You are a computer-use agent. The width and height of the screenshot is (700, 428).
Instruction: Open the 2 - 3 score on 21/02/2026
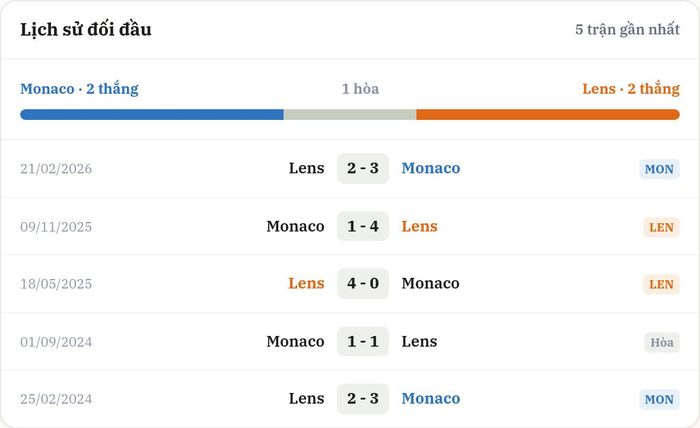click(x=363, y=168)
